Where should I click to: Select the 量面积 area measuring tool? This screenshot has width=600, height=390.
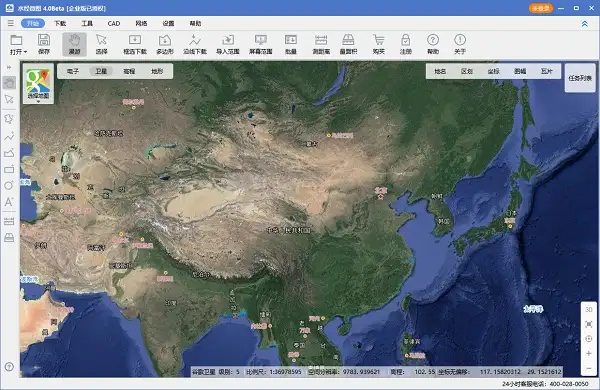348,44
